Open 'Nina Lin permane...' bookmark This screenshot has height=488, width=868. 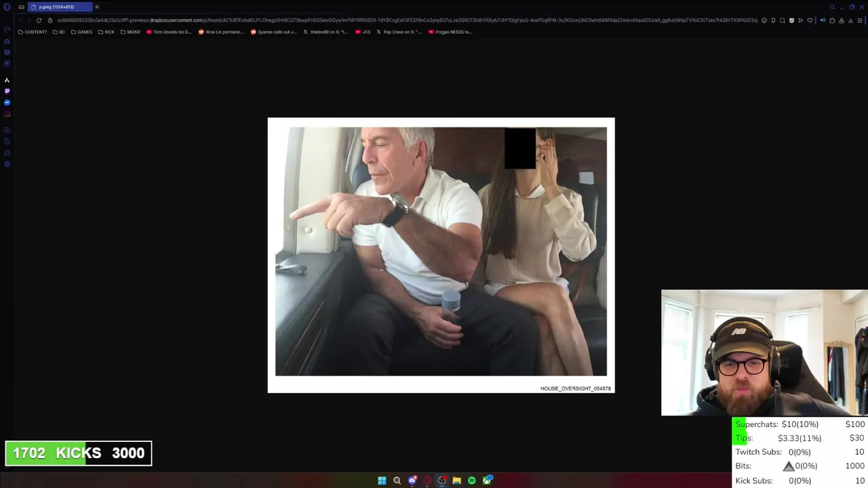221,32
